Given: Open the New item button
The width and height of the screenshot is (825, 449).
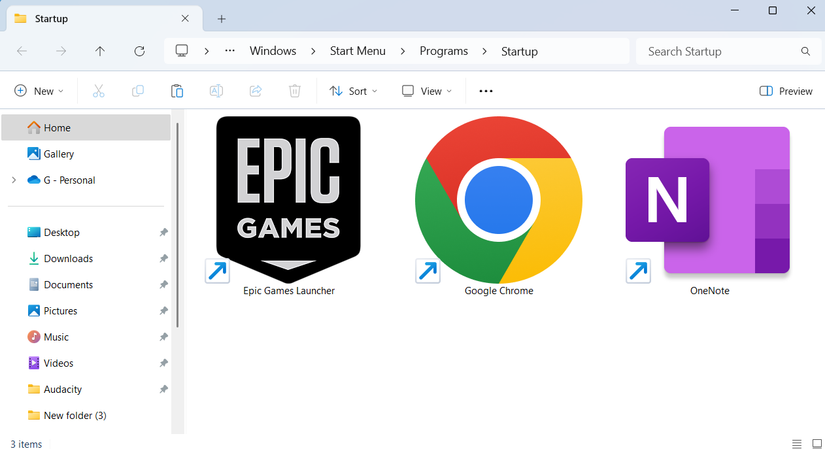Looking at the screenshot, I should point(39,91).
